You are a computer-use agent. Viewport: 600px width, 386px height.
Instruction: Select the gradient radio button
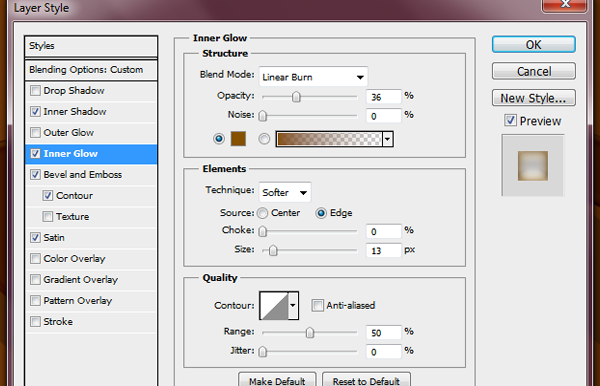pos(264,138)
